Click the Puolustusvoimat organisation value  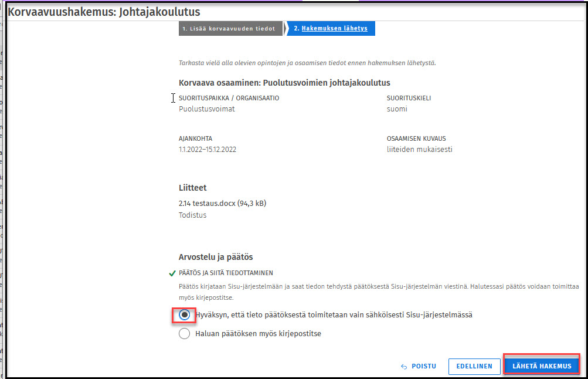(206, 109)
